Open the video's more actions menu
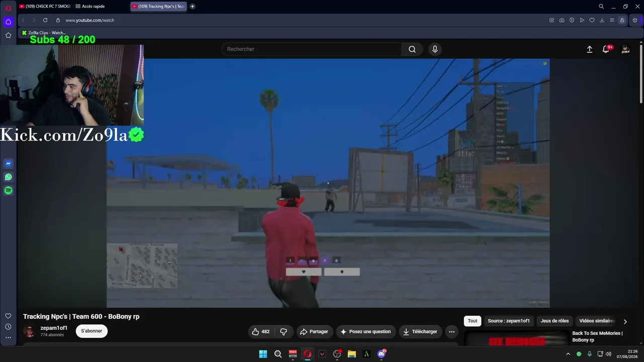This screenshot has height=362, width=644. click(452, 332)
